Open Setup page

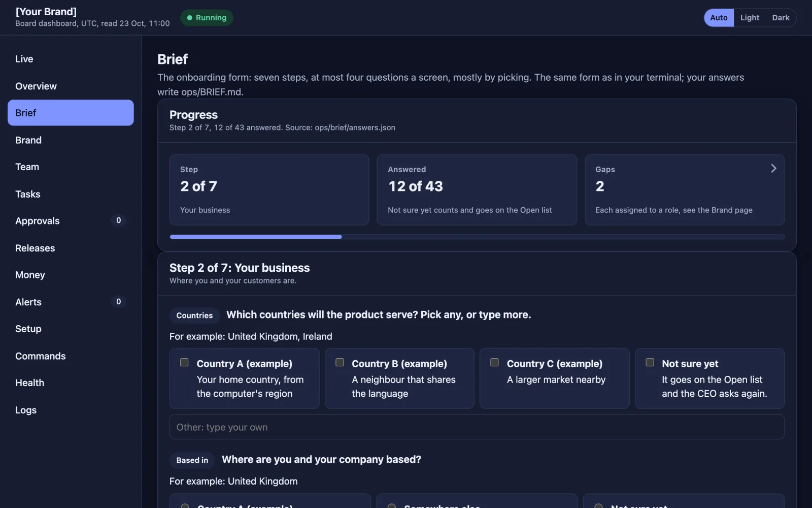click(x=71, y=329)
